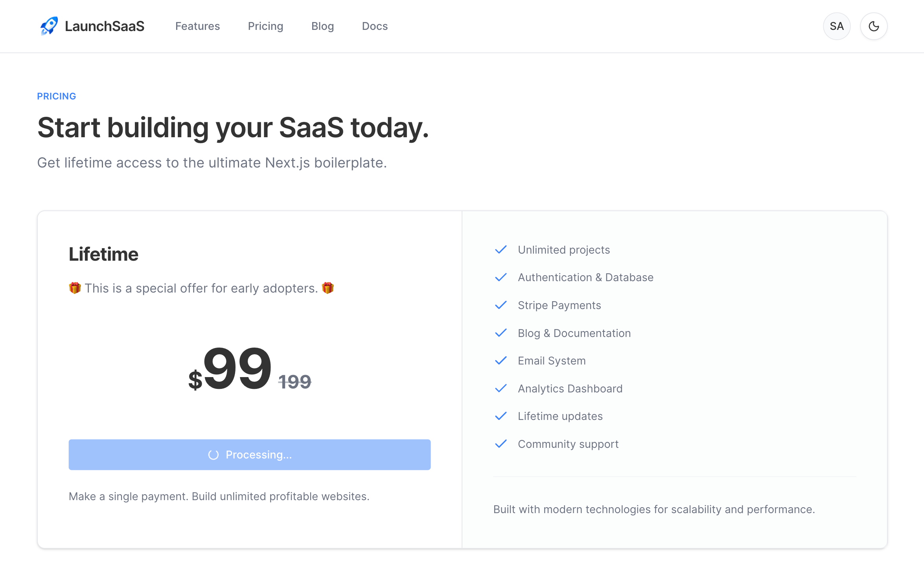Click the loading spinner inside the Processing button
924x578 pixels.
point(213,455)
